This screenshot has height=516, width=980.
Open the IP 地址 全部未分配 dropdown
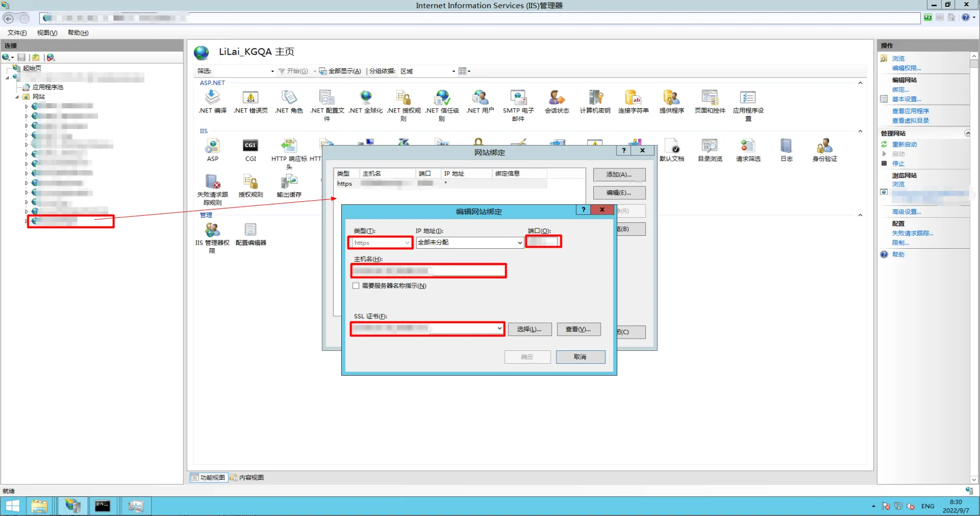tap(470, 243)
